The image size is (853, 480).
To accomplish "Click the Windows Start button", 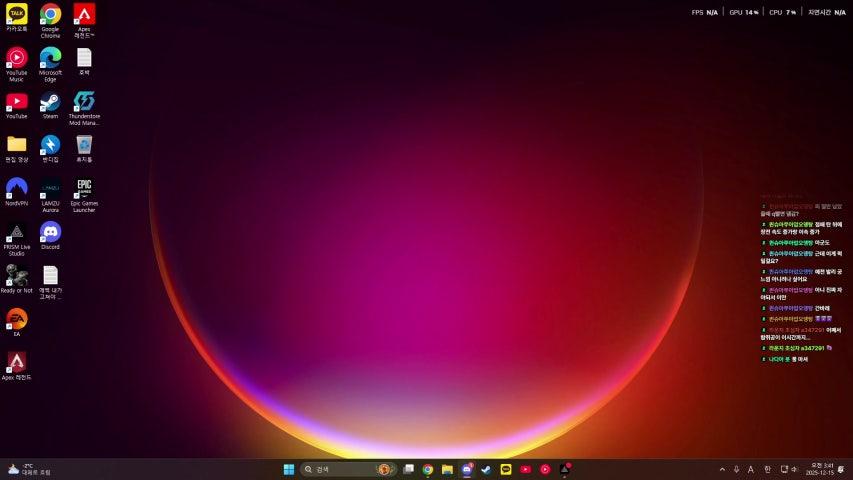I will tap(289, 469).
